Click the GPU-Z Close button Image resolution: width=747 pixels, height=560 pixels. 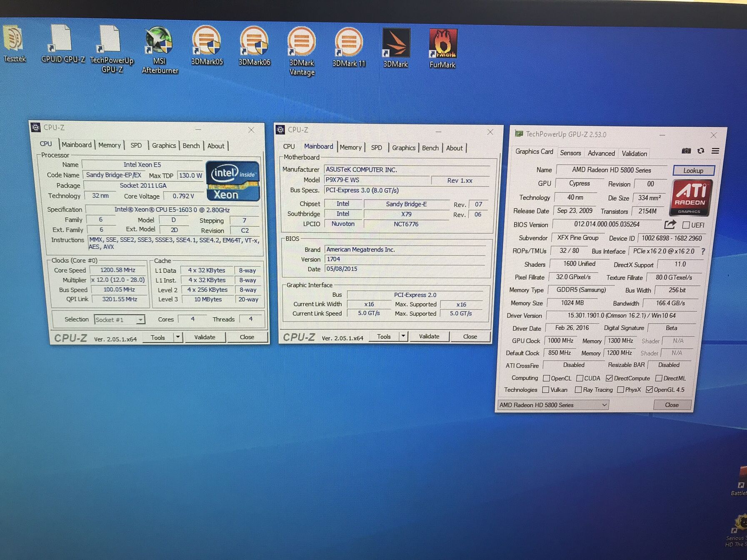pyautogui.click(x=672, y=405)
